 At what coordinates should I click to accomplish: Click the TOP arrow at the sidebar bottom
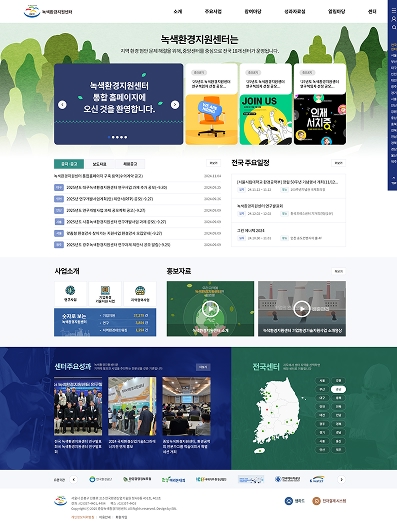click(394, 180)
